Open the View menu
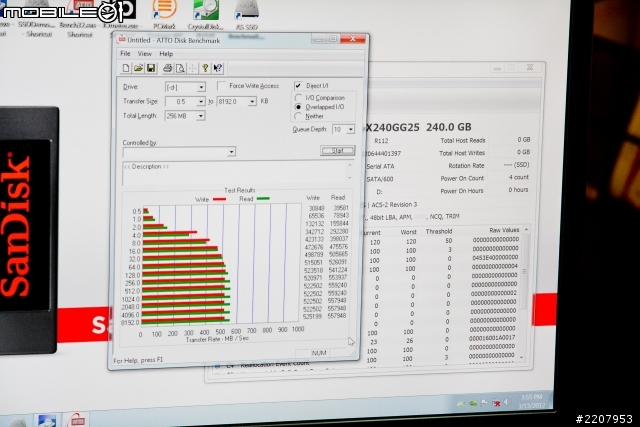This screenshot has width=640, height=427. [144, 54]
